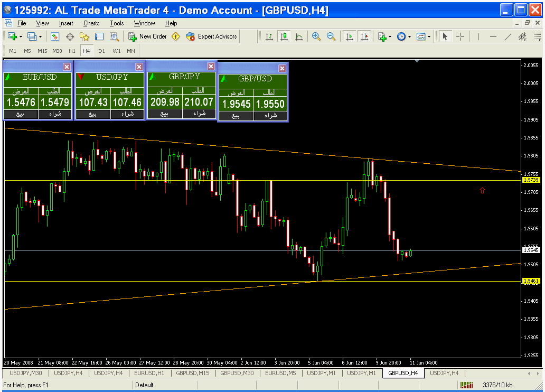Zoom in on the chart
The image size is (545, 392).
pos(316,36)
